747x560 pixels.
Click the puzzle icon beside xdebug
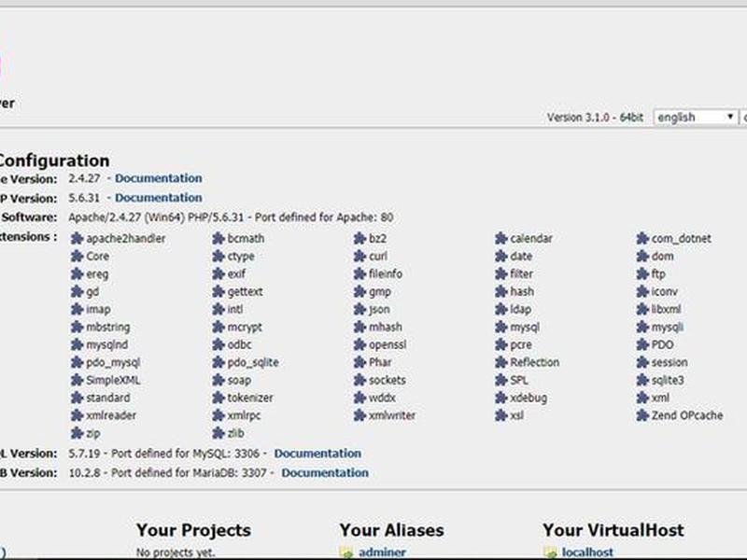click(x=500, y=398)
